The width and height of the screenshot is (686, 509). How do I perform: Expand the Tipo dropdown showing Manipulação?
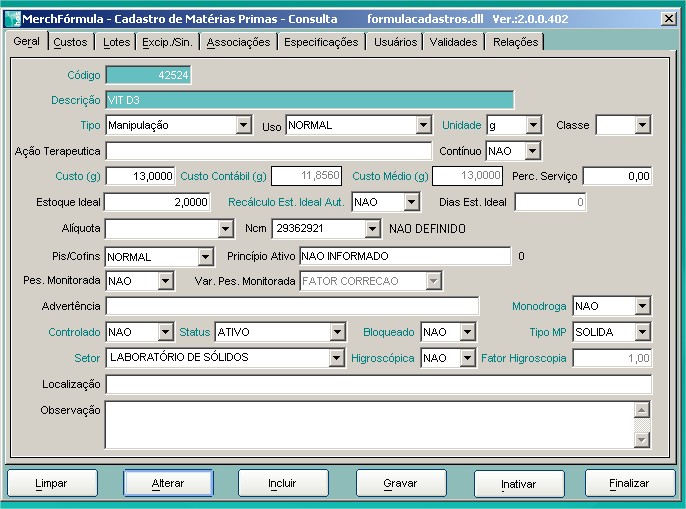coord(243,125)
